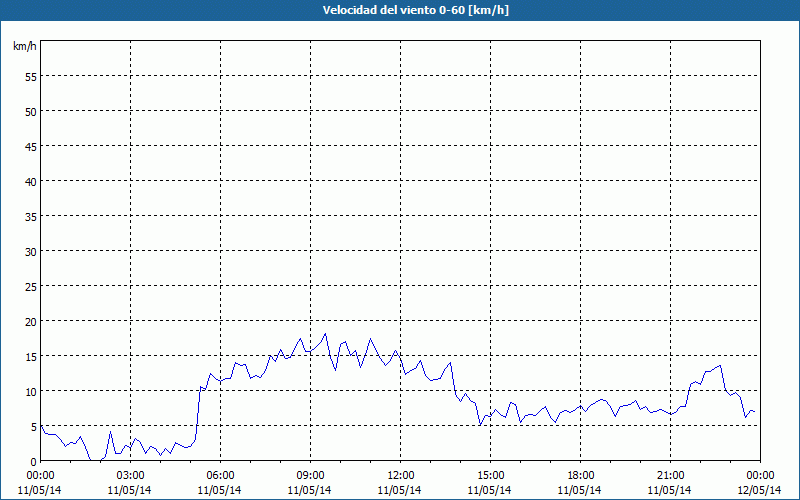Click the x-axis time label 21:00
The height and width of the screenshot is (500, 800).
tap(670, 476)
